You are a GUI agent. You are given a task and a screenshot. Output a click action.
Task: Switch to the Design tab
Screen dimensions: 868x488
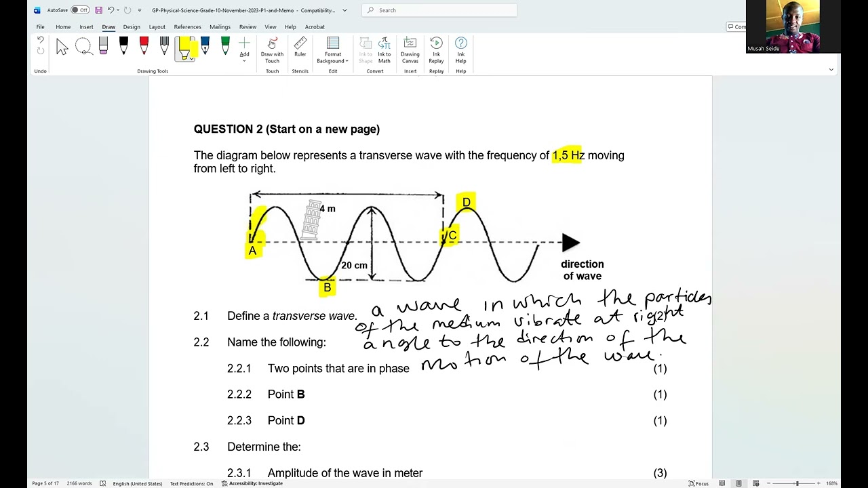coord(132,27)
